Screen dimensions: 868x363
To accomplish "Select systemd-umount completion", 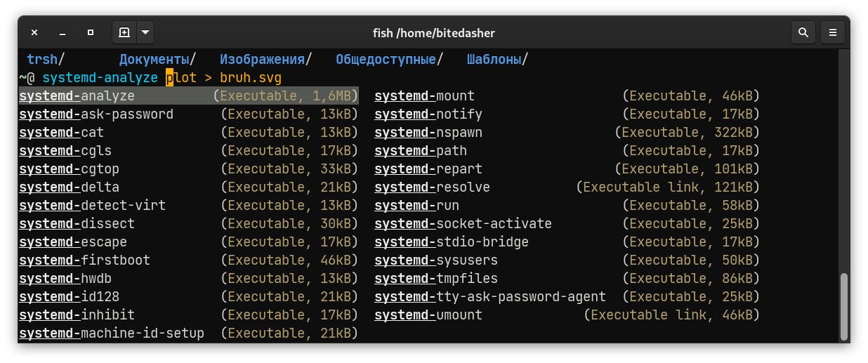I will click(567, 315).
